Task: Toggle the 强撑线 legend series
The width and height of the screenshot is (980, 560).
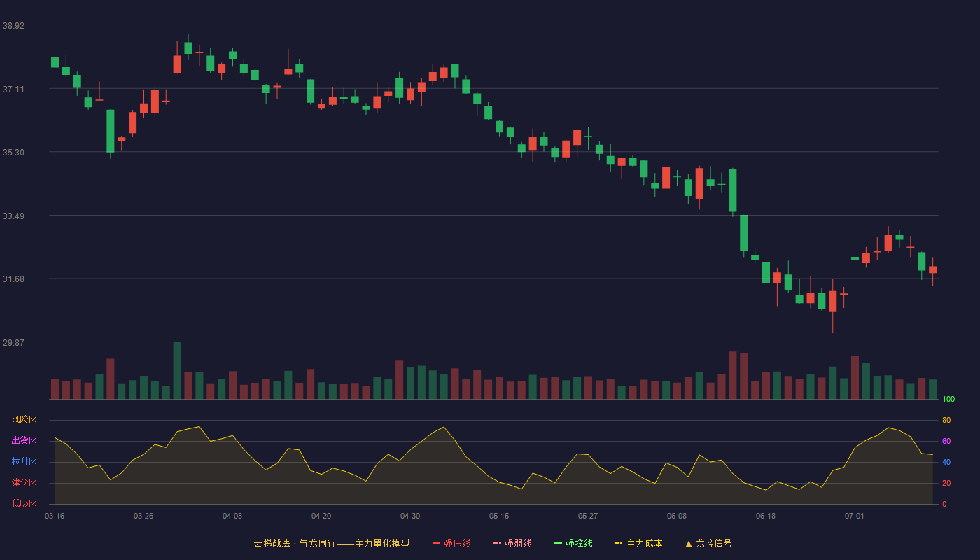Action: (573, 543)
